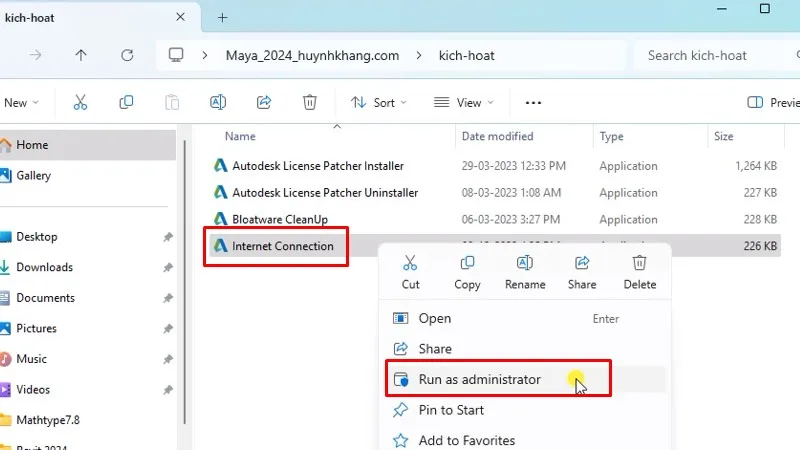Open the View dropdown
Screen dimensions: 800x450
464,103
